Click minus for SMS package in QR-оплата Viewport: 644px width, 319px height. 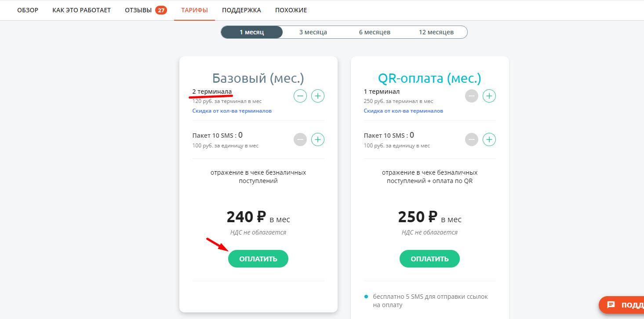click(x=472, y=139)
